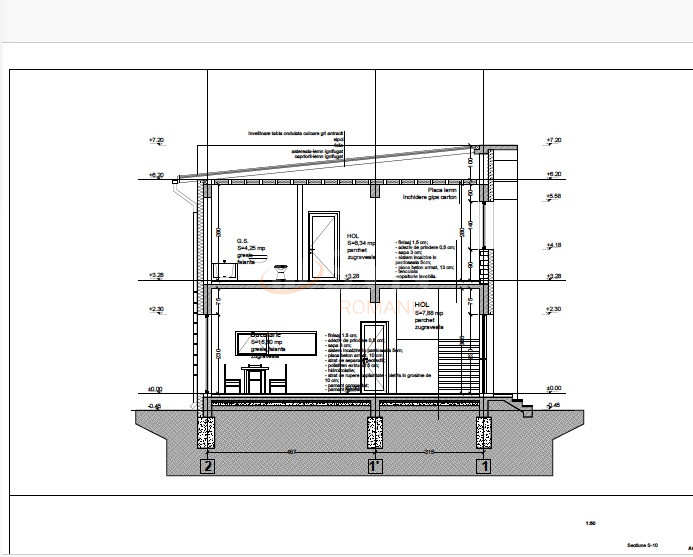
Task: Select the rightmost axis marker labeled 1
Action: coord(485,465)
